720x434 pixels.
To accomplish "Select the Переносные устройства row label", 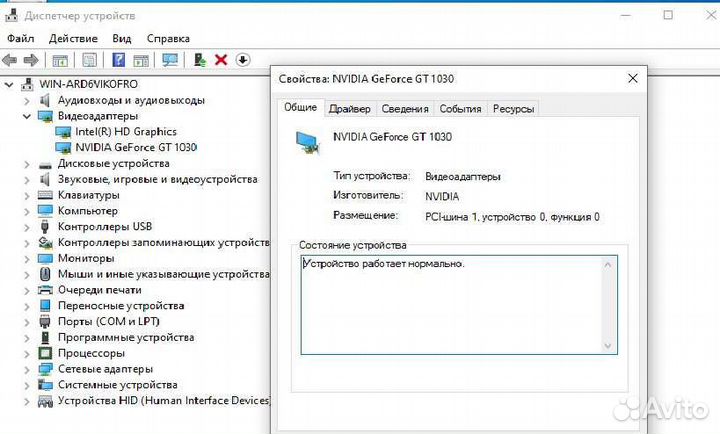I will pyautogui.click(x=121, y=306).
